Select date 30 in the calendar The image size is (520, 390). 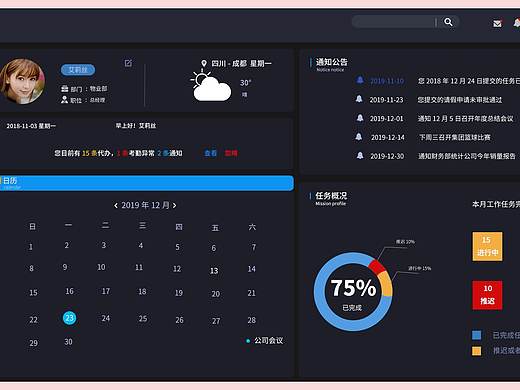68,342
